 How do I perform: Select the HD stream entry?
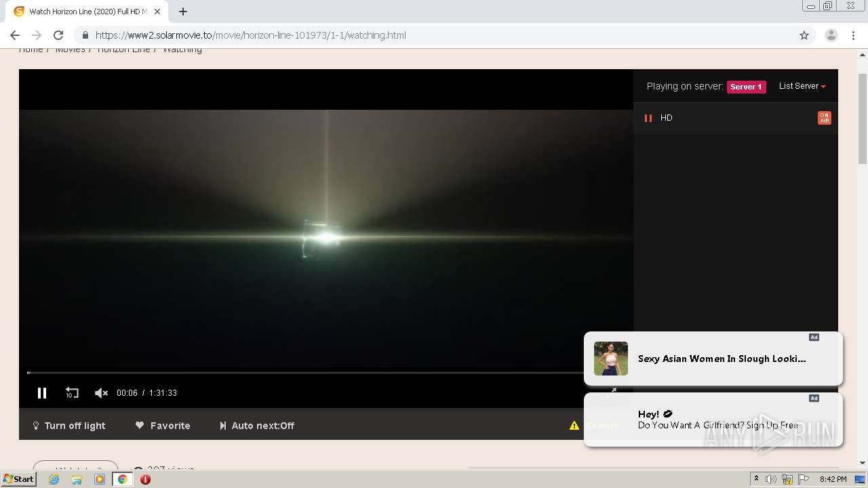pyautogui.click(x=735, y=118)
